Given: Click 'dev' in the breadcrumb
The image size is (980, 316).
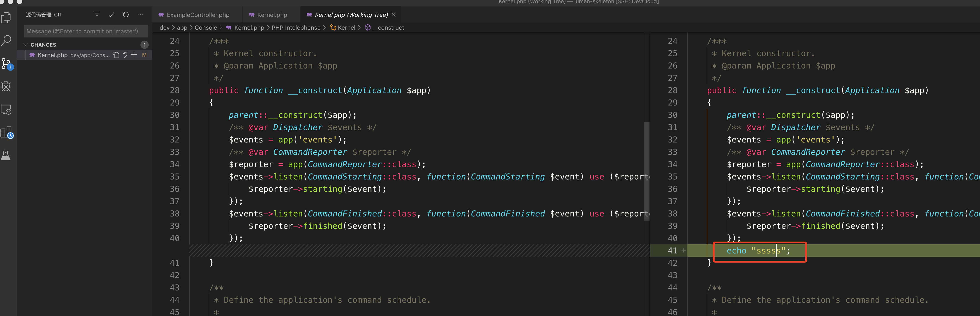Looking at the screenshot, I should tap(165, 27).
